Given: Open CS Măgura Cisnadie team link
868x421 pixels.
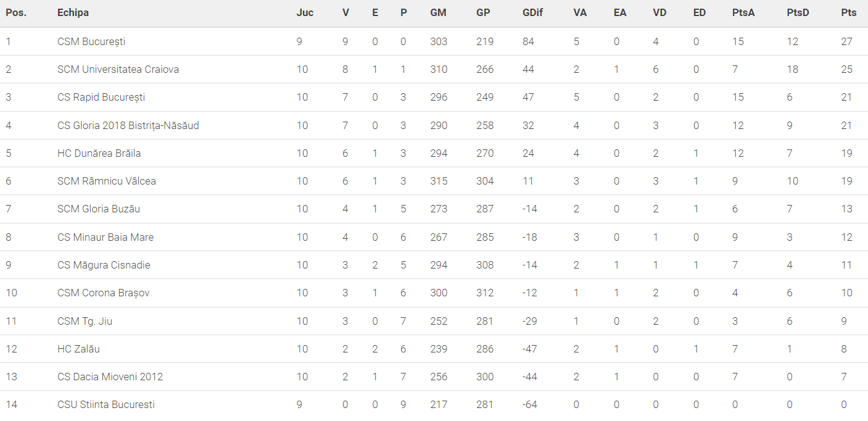Looking at the screenshot, I should pyautogui.click(x=104, y=265).
